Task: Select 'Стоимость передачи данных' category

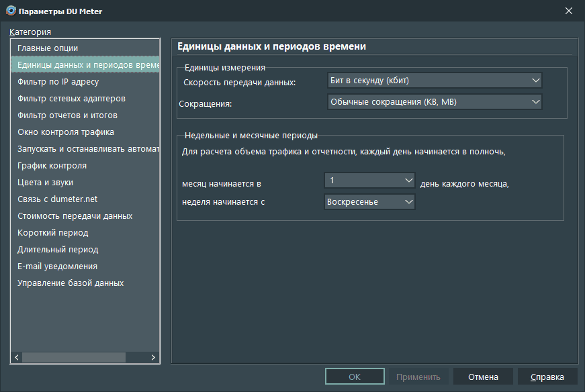Action: point(75,216)
